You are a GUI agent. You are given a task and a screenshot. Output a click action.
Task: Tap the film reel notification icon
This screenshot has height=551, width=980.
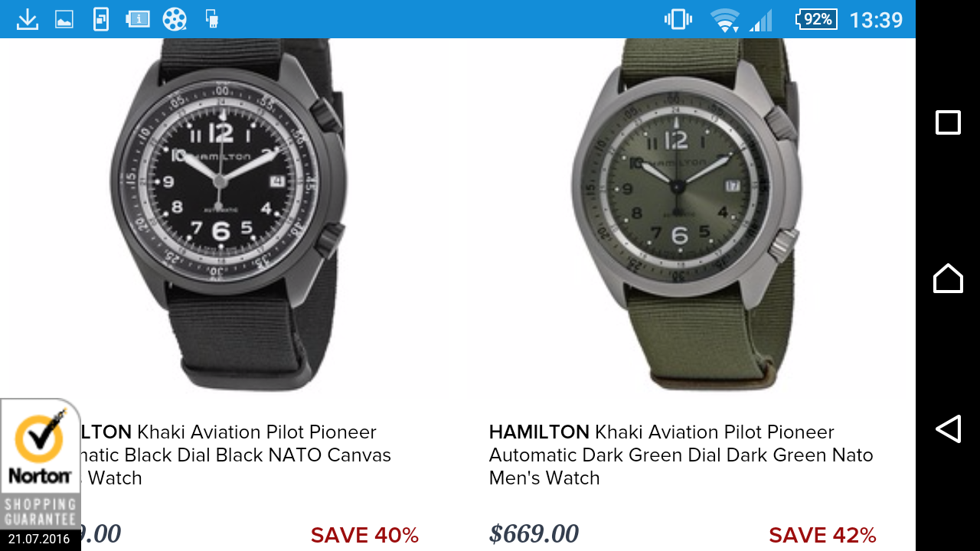[175, 19]
